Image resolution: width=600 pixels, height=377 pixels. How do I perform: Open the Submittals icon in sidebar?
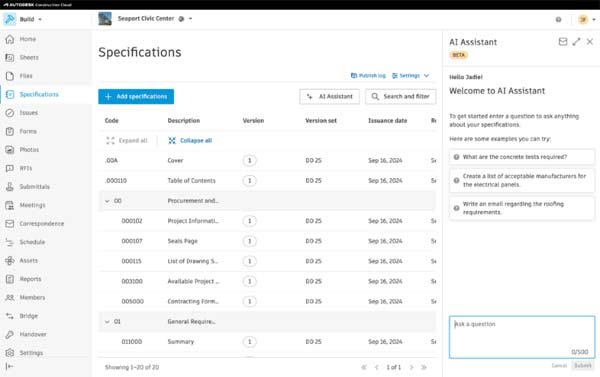(10, 187)
